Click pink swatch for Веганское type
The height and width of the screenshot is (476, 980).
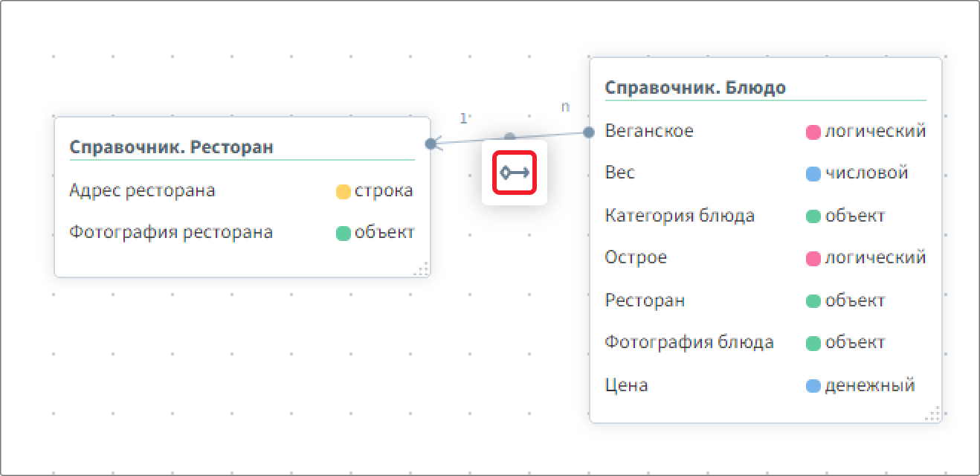[813, 132]
